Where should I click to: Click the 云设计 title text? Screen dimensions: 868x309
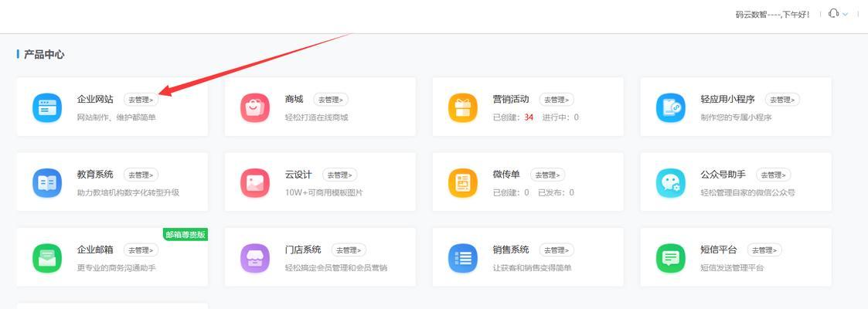[x=298, y=175]
